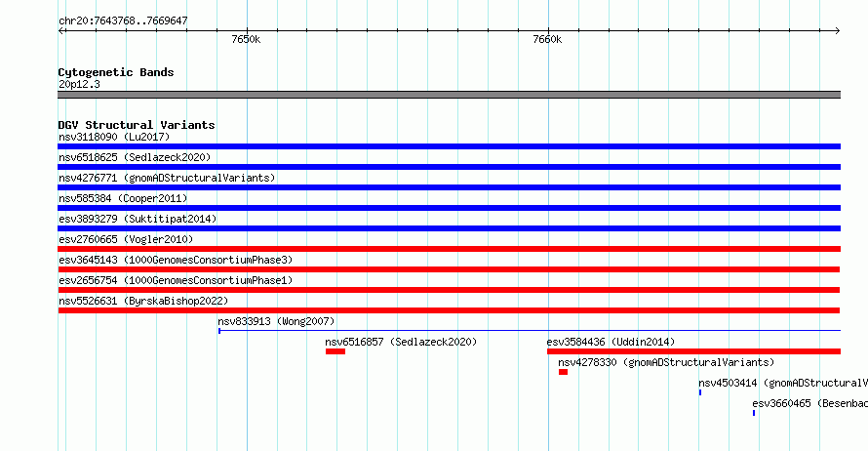The image size is (868, 451).
Task: Select the blue bar under nsv4276771
Action: coord(449,187)
